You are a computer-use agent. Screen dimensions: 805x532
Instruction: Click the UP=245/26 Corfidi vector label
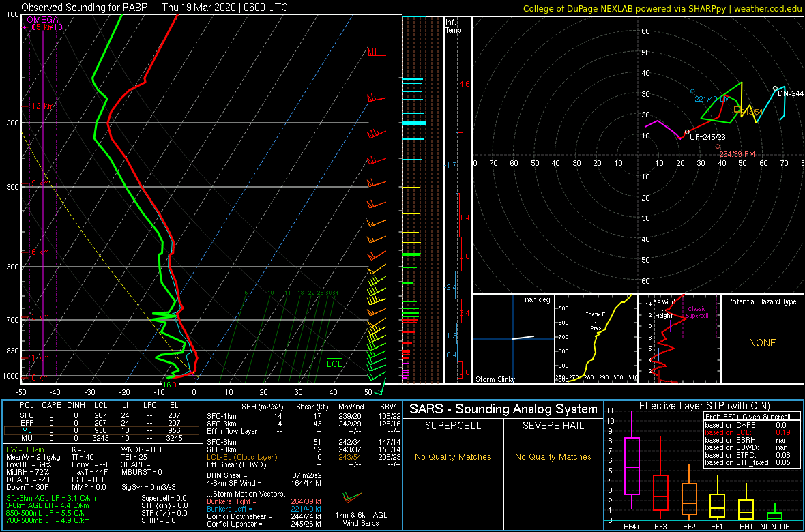coord(707,138)
